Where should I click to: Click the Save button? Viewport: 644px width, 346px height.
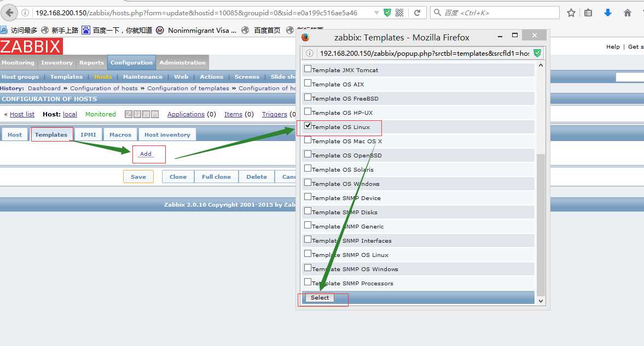pyautogui.click(x=138, y=177)
